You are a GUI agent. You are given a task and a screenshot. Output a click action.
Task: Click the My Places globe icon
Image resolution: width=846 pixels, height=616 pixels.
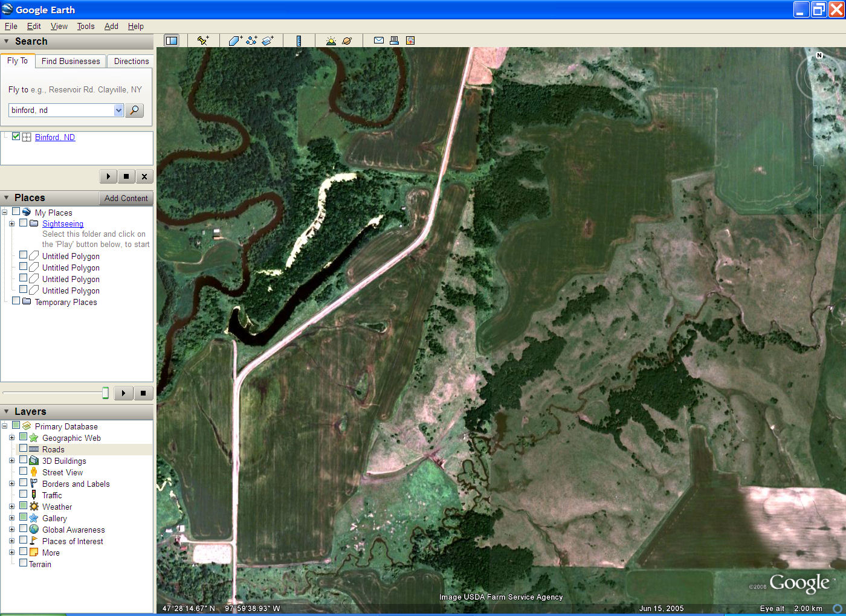(27, 212)
